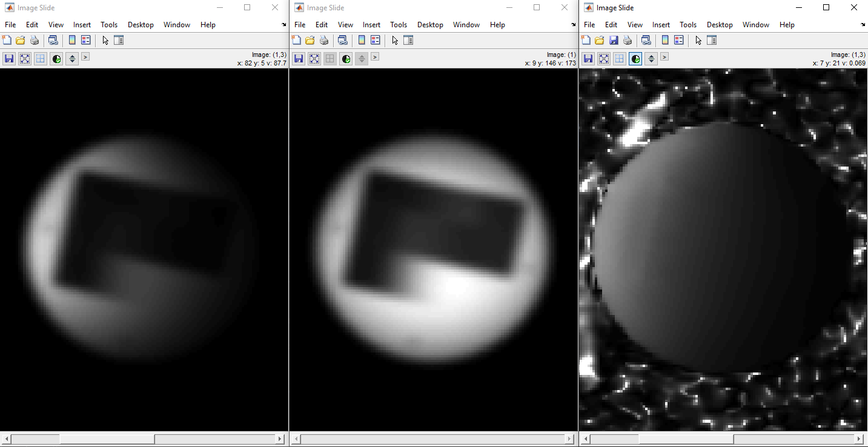
Task: Click Link Plot icon in right window
Action: (x=646, y=41)
